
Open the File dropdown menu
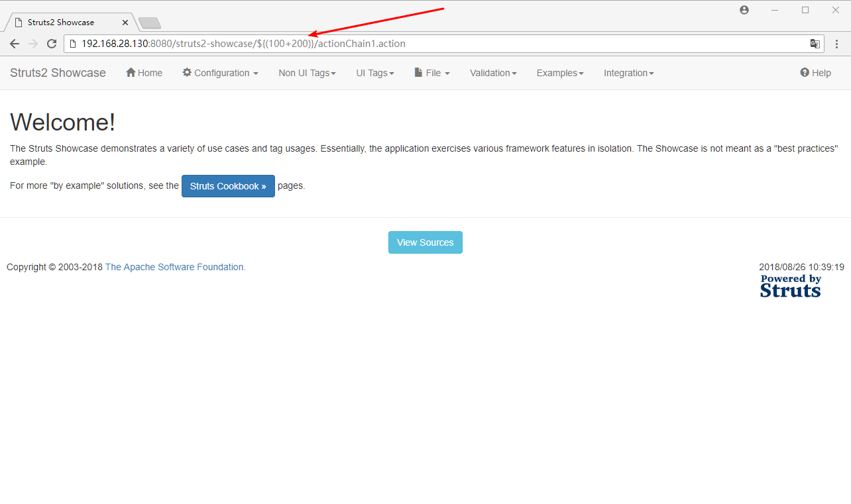click(432, 73)
